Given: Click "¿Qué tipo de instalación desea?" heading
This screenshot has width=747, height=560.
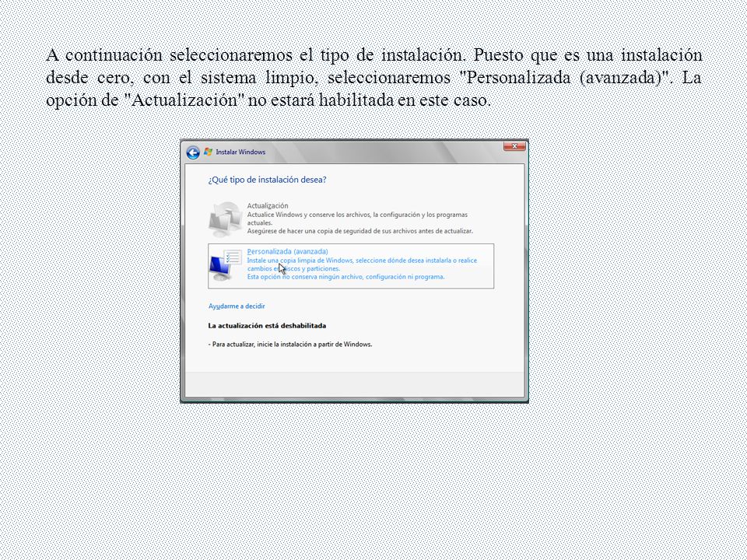Looking at the screenshot, I should pos(267,180).
